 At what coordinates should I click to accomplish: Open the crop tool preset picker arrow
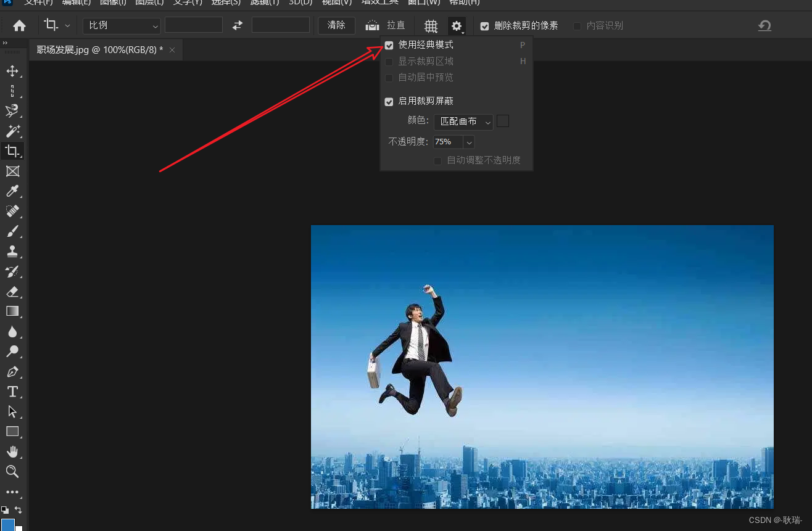click(67, 26)
